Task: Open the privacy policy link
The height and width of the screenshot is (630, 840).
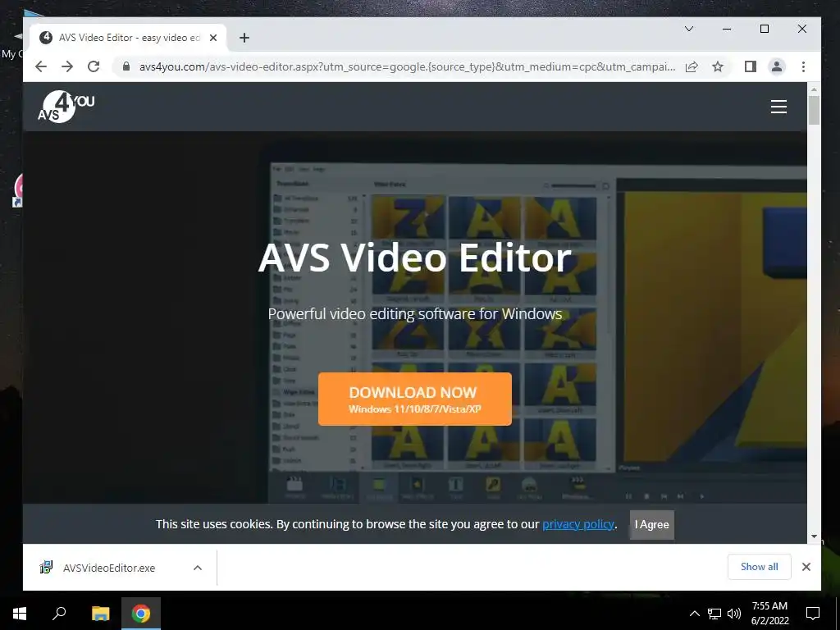Action: (x=578, y=524)
